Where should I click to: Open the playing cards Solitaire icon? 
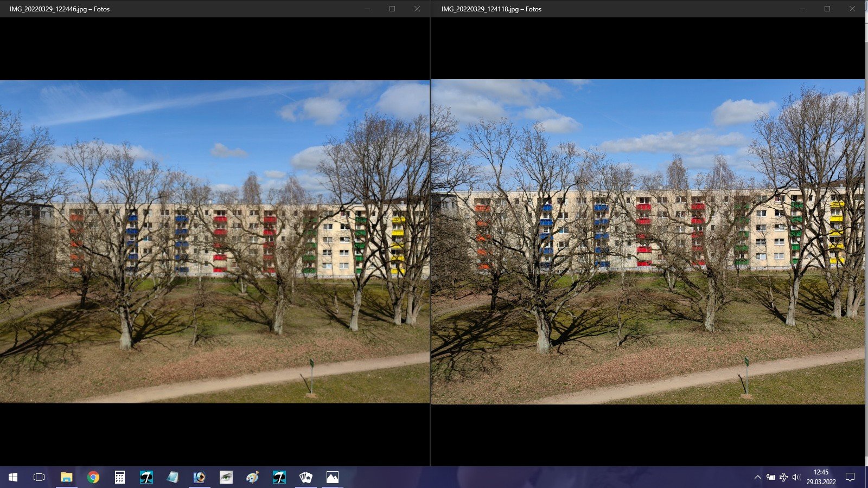tap(306, 477)
